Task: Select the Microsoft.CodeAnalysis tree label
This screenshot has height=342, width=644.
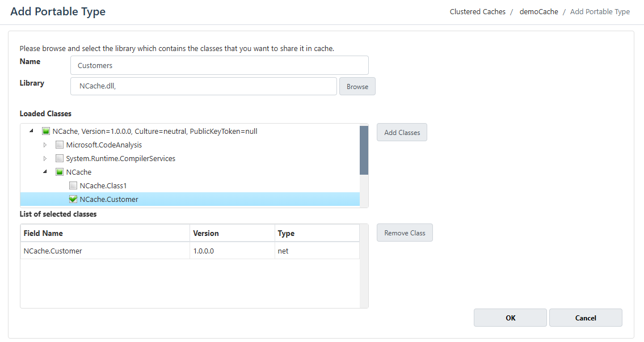Action: pos(104,145)
